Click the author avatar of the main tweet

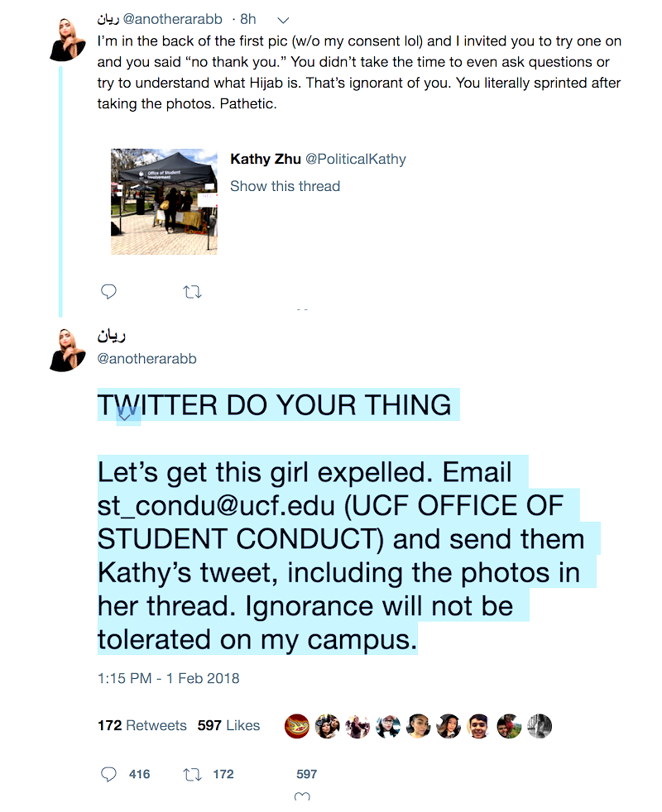(x=68, y=349)
